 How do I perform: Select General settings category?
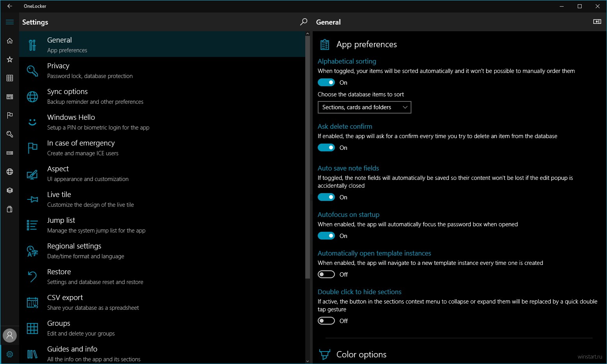click(162, 44)
